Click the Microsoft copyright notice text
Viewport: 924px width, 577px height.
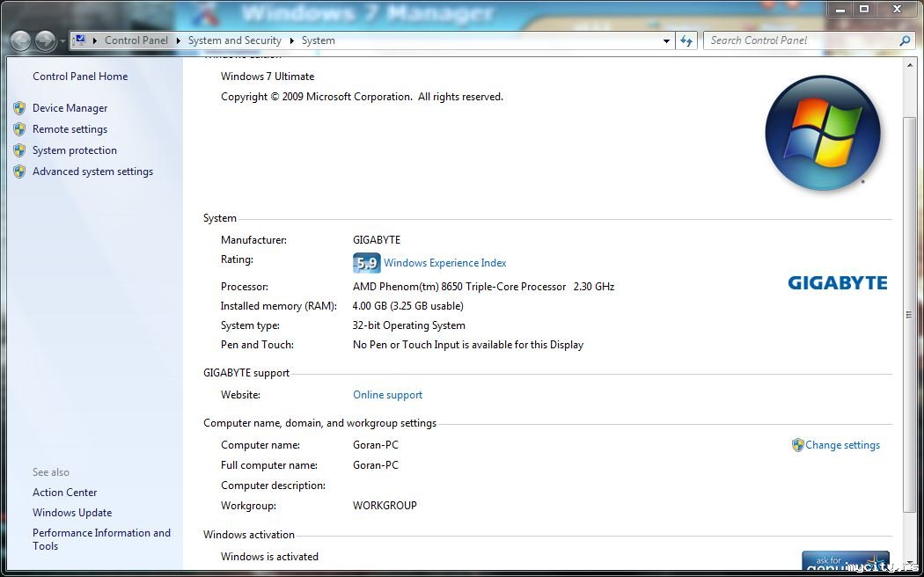point(362,97)
